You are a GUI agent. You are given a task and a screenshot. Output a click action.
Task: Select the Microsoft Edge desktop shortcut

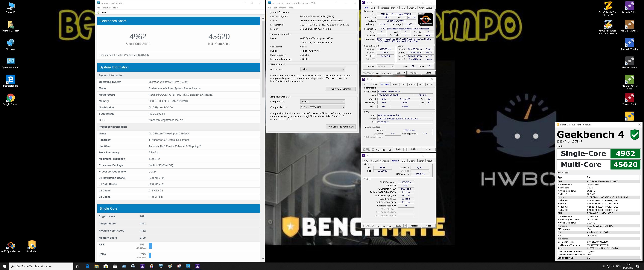click(x=10, y=81)
